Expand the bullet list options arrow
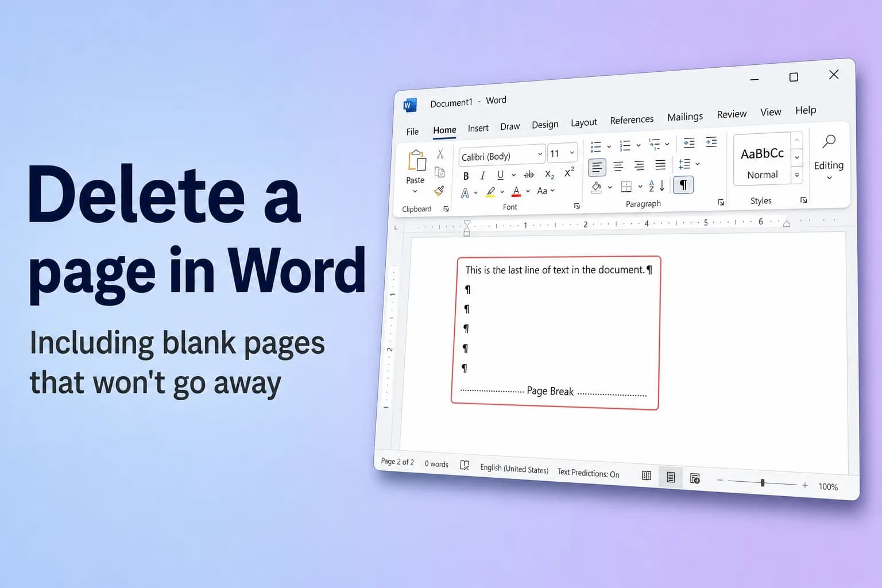 pos(609,146)
